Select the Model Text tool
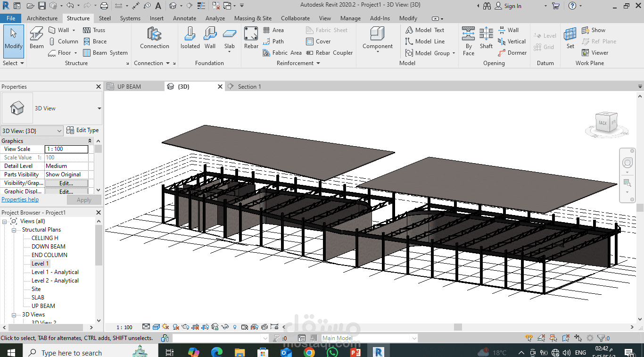Viewport: 644px width, 357px height. point(428,30)
